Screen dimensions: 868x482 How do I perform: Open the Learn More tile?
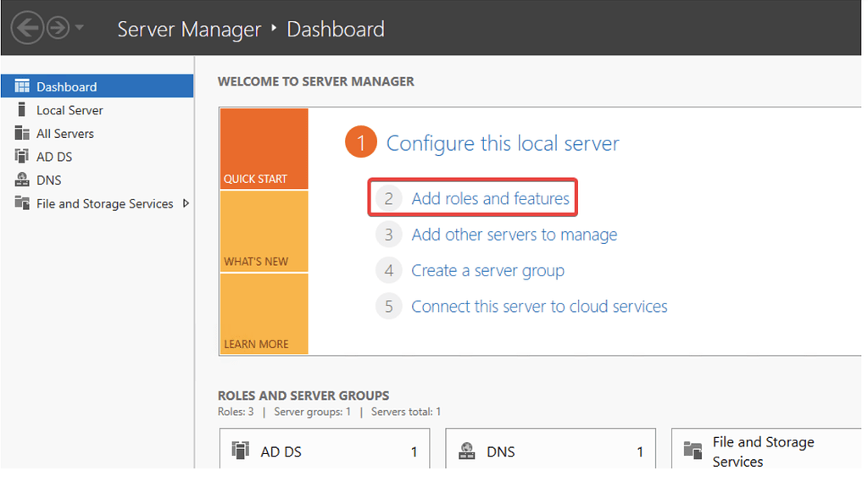[x=264, y=313]
